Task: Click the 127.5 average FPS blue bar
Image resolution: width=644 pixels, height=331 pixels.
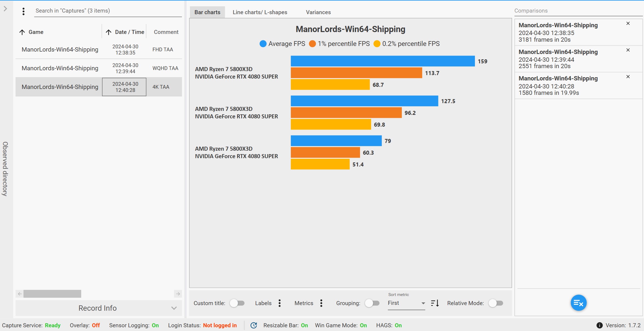Action: (x=364, y=101)
